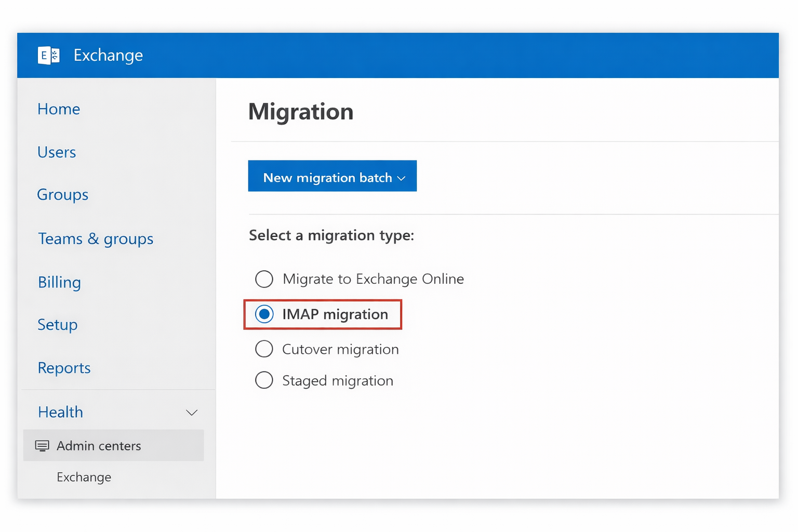Viewport: 798px width, 532px height.
Task: Go to Users in the sidebar
Action: (x=57, y=152)
